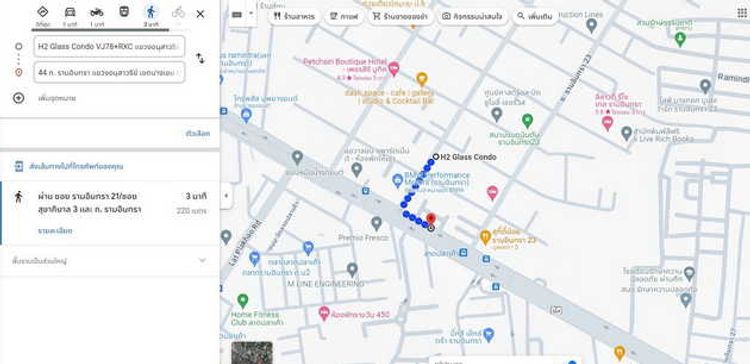
Task: Collapse the side panel arrow
Action: click(226, 195)
